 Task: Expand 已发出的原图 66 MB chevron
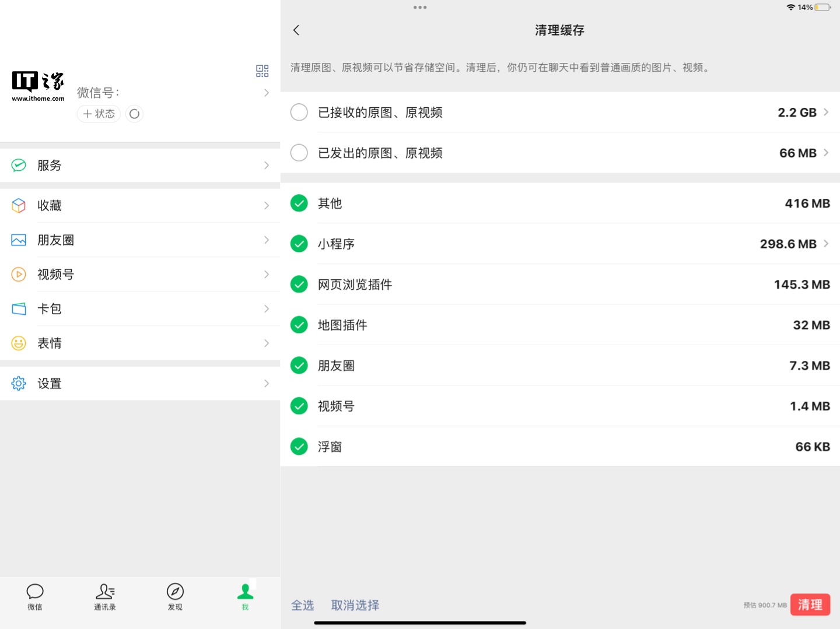click(x=826, y=153)
